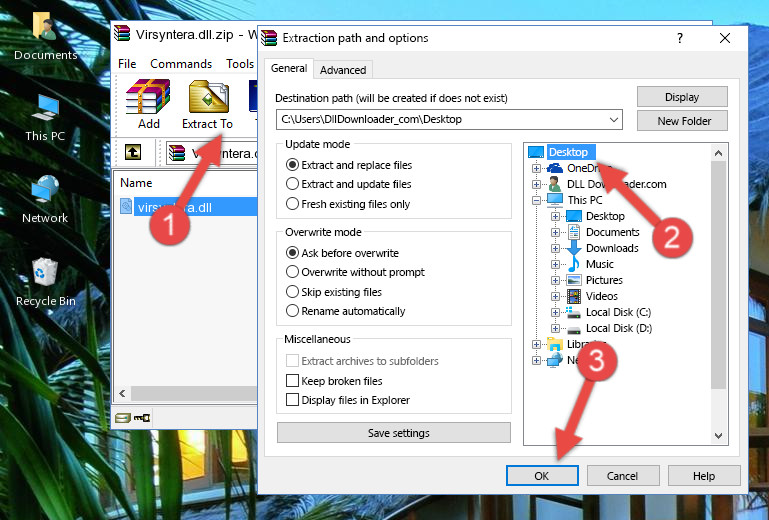
Task: Expand the Libraries tree node
Action: coord(537,344)
